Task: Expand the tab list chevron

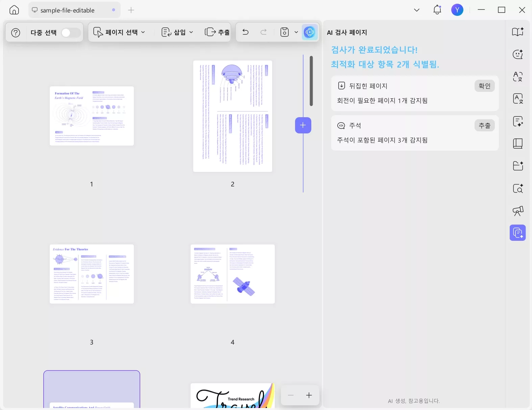Action: pyautogui.click(x=417, y=10)
